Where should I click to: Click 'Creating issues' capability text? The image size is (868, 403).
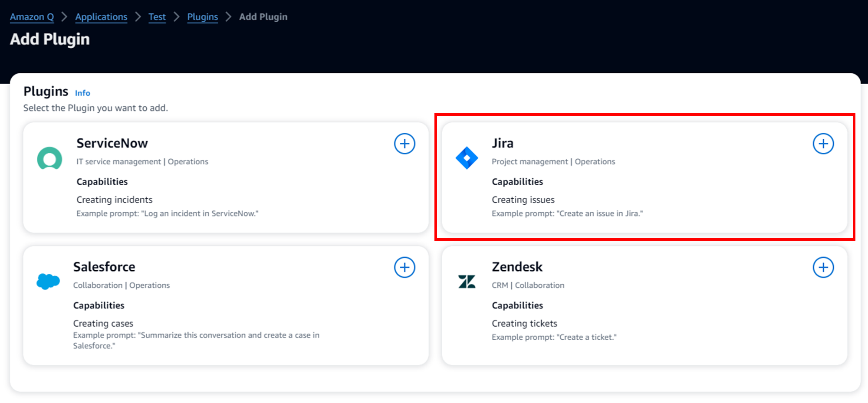[523, 200]
